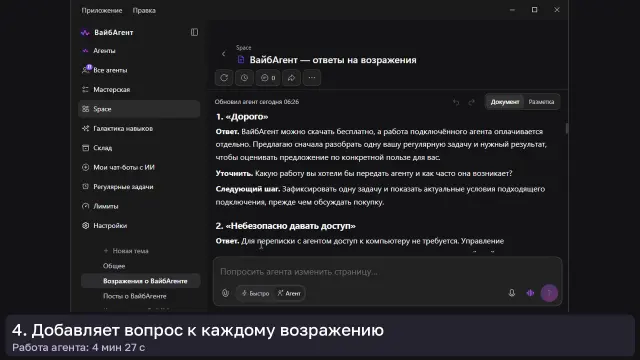Click the Space breadcrumb label
Viewport: 640px width, 360px height.
click(x=243, y=48)
